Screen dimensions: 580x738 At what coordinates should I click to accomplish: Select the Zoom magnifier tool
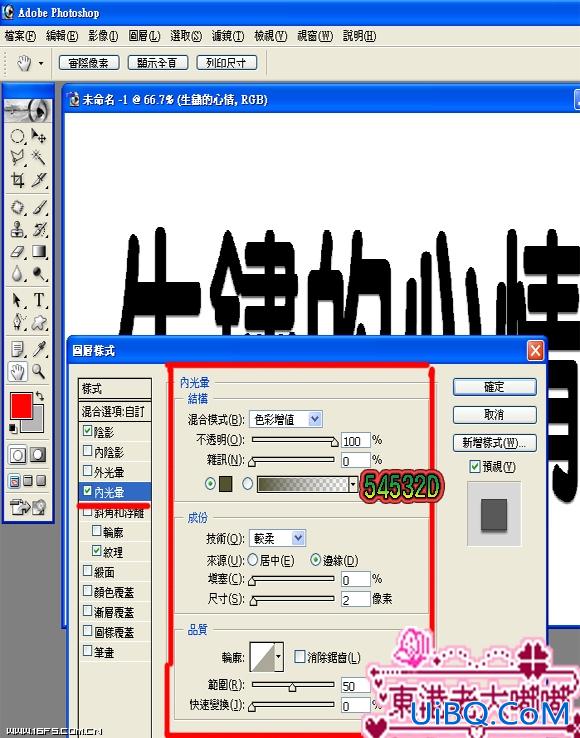click(x=39, y=372)
